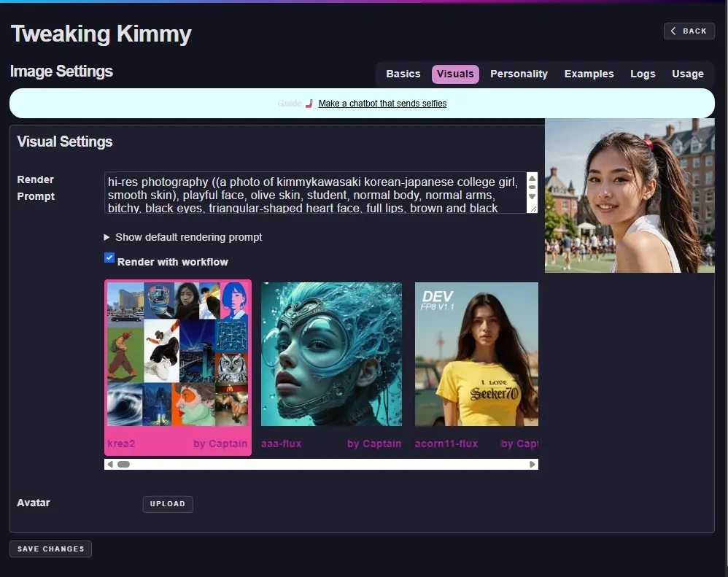Click the 'Visual Settings' heading
The image size is (728, 577).
(x=64, y=142)
